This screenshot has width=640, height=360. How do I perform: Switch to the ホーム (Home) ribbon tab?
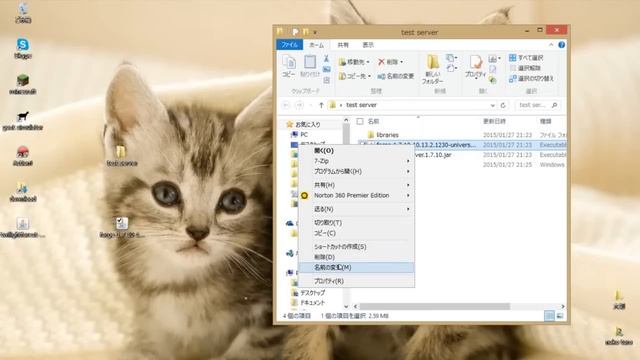[317, 45]
